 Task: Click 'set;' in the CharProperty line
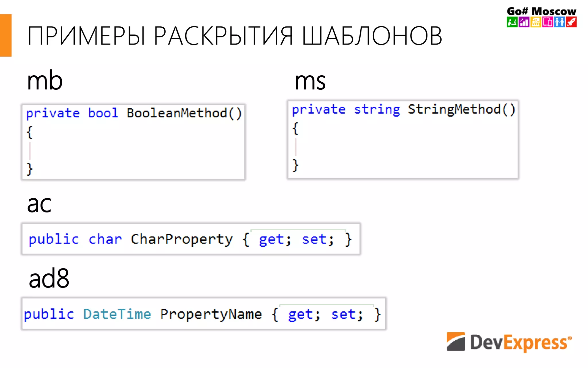tap(318, 239)
